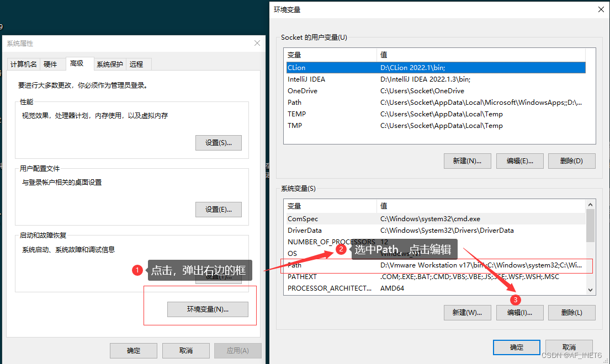This screenshot has width=610, height=364.
Task: Click 新建(N)... for user variables
Action: (467, 161)
